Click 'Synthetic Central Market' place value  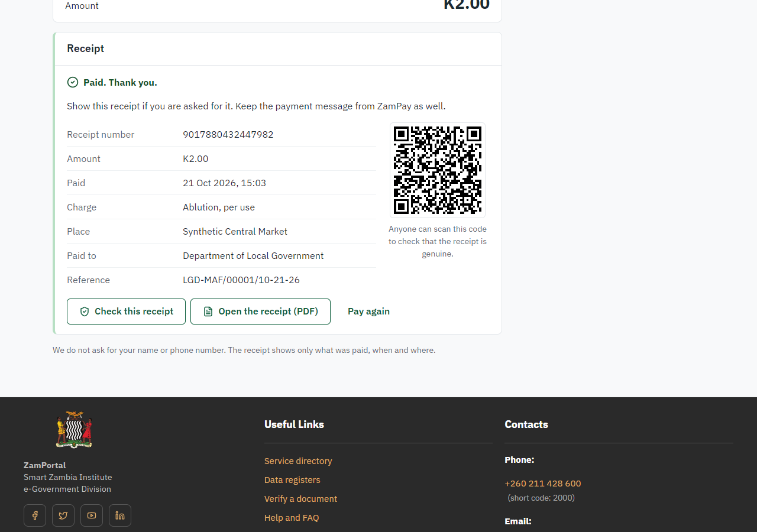[x=235, y=232]
